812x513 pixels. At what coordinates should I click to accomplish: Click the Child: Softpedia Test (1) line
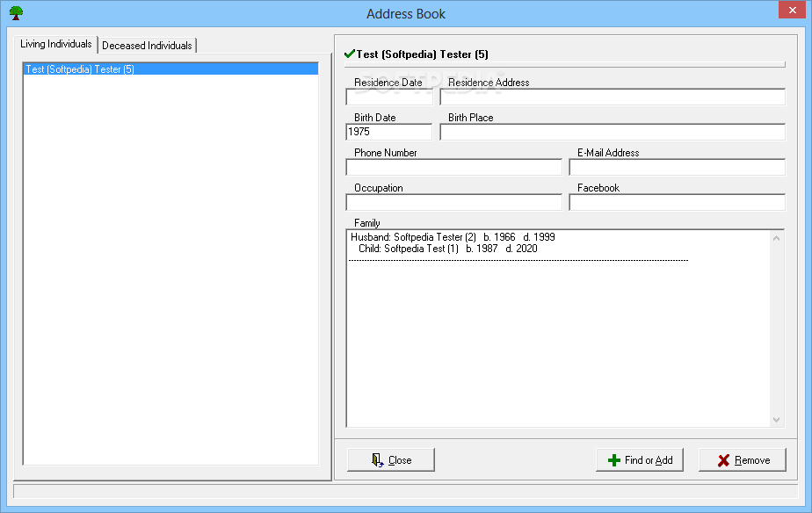pyautogui.click(x=448, y=249)
